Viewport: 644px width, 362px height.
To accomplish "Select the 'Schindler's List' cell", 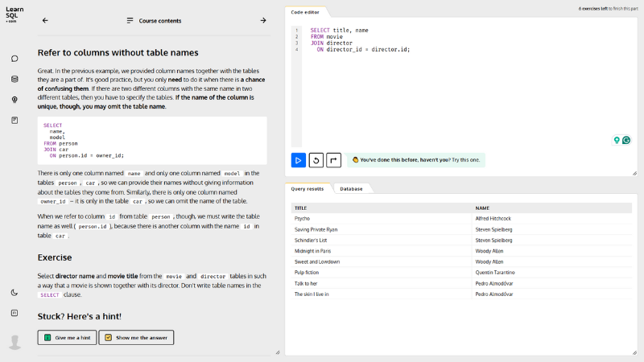I will click(382, 240).
